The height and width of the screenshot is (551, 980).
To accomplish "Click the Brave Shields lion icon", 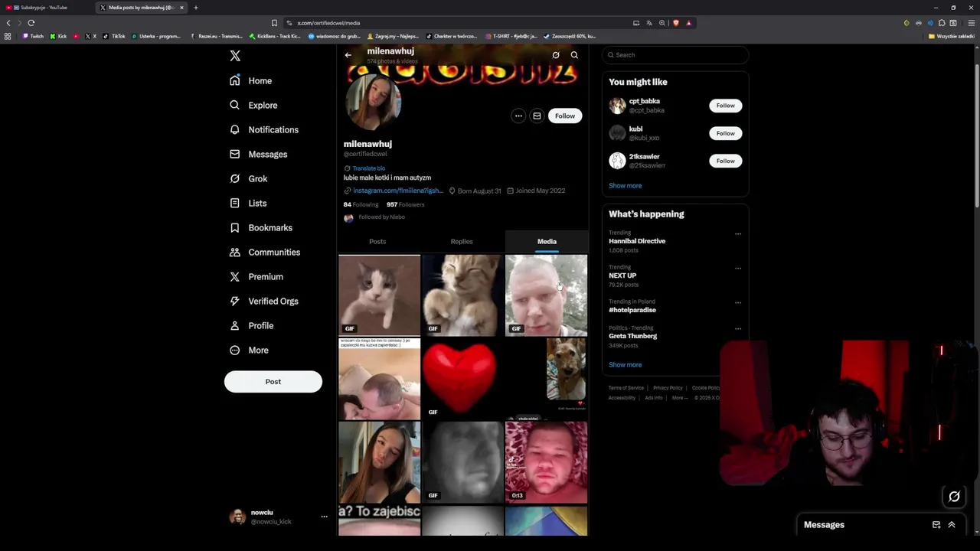I will (x=676, y=23).
